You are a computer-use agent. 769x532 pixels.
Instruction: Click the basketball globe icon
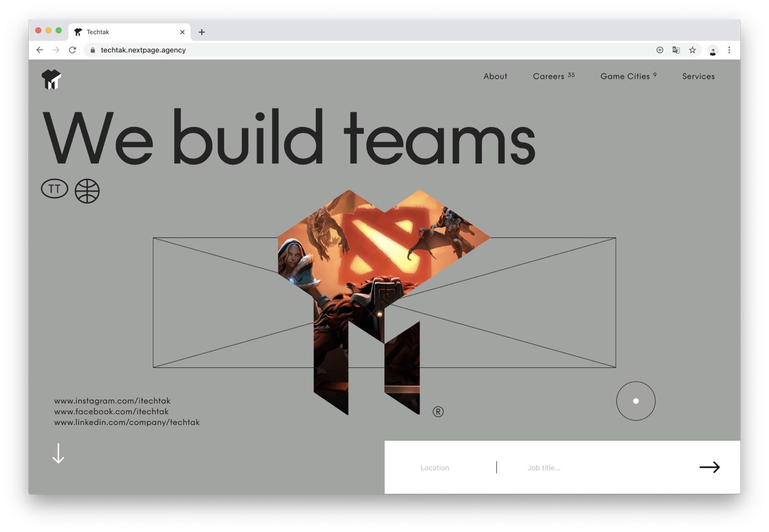pos(87,191)
